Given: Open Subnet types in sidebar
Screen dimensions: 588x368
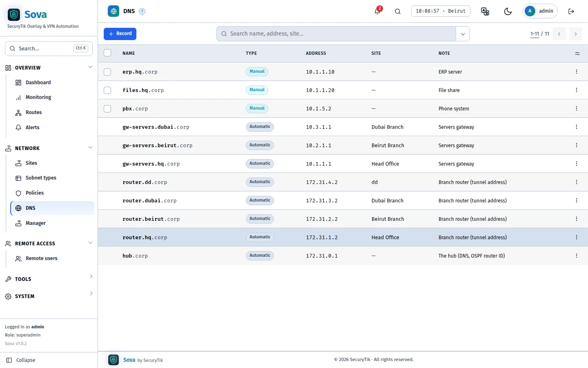Looking at the screenshot, I should 41,178.
